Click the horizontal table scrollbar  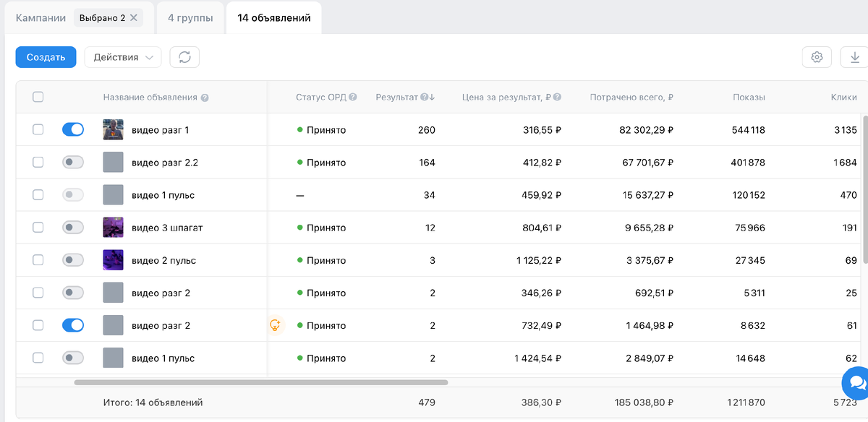pyautogui.click(x=261, y=382)
